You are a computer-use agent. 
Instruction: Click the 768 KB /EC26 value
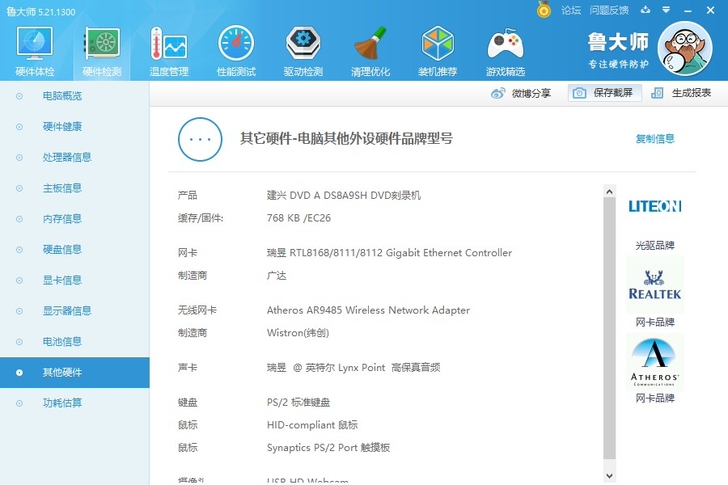coord(299,218)
